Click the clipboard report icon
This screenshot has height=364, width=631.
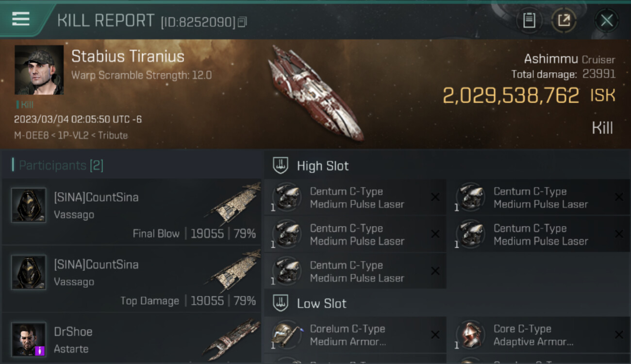click(529, 20)
